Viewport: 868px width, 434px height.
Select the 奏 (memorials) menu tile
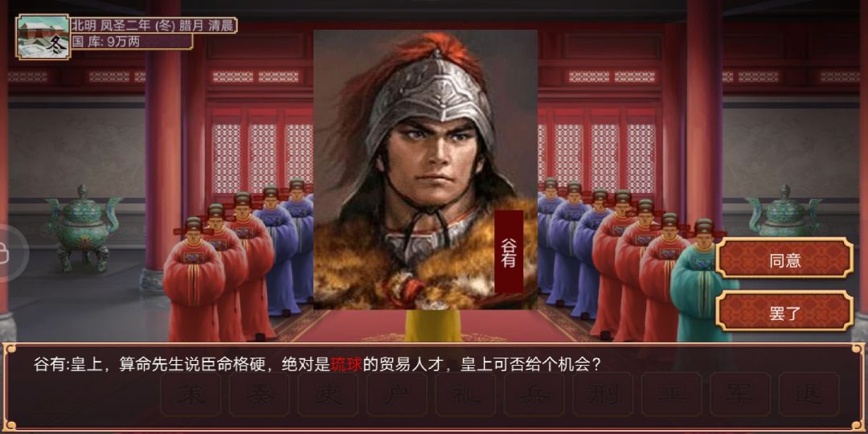pyautogui.click(x=260, y=394)
